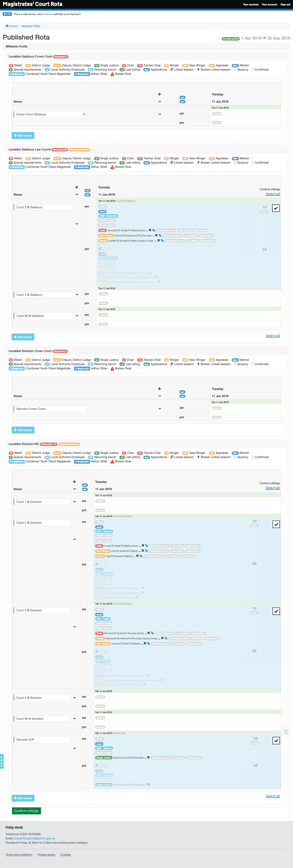Collapse Swindon Crown Court venue row
293x868 pixels.
(x=159, y=409)
